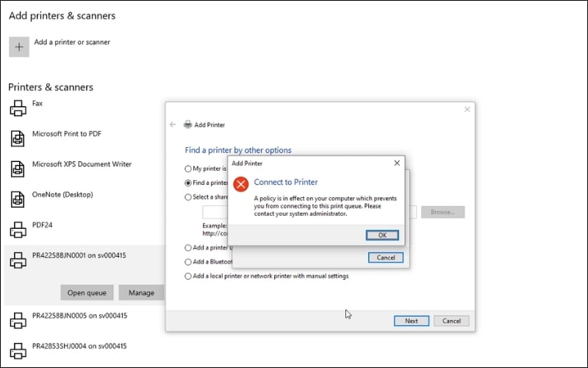Click Manage for the selected printer
The width and height of the screenshot is (588, 368).
point(141,293)
